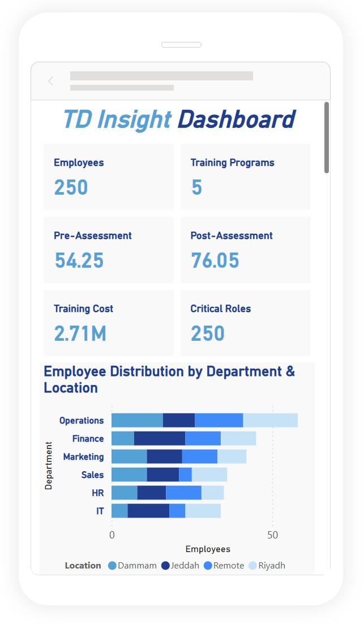Open the Post-Assessment card
Image resolution: width=364 pixels, height=624 pixels.
(246, 250)
